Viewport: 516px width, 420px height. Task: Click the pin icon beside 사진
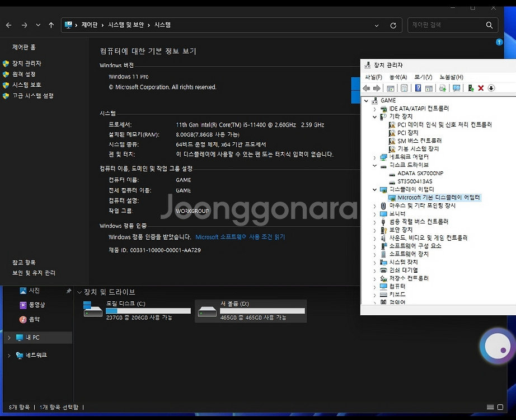click(68, 291)
